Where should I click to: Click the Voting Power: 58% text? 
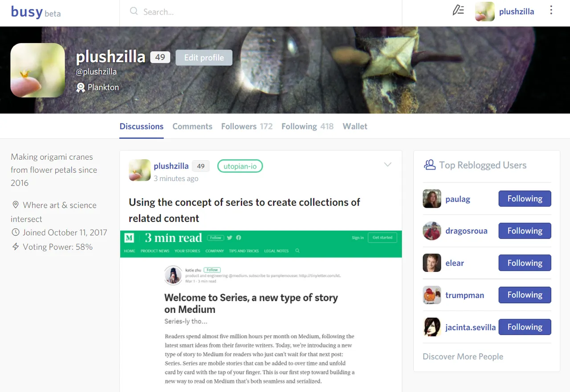[58, 247]
